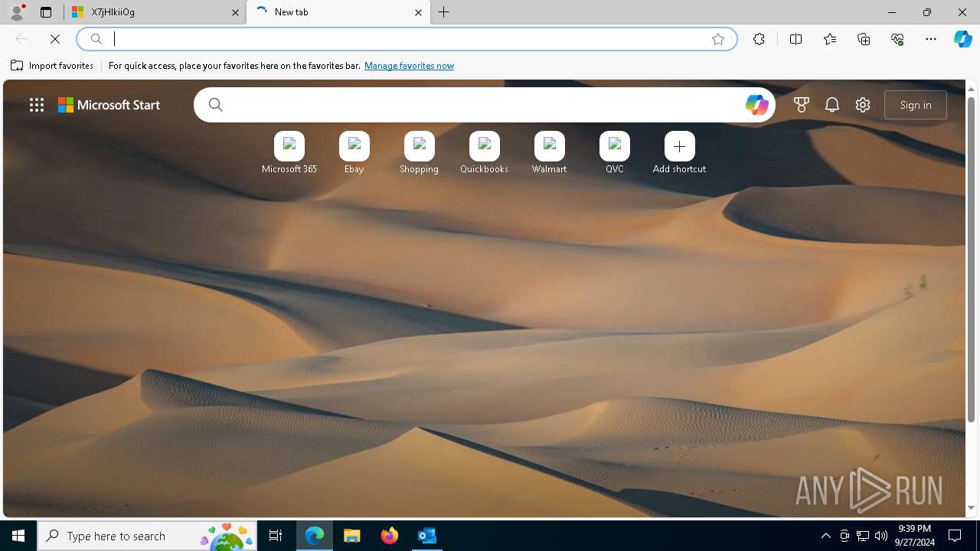Show hidden system tray icons
Viewport: 980px width, 551px height.
coord(826,536)
